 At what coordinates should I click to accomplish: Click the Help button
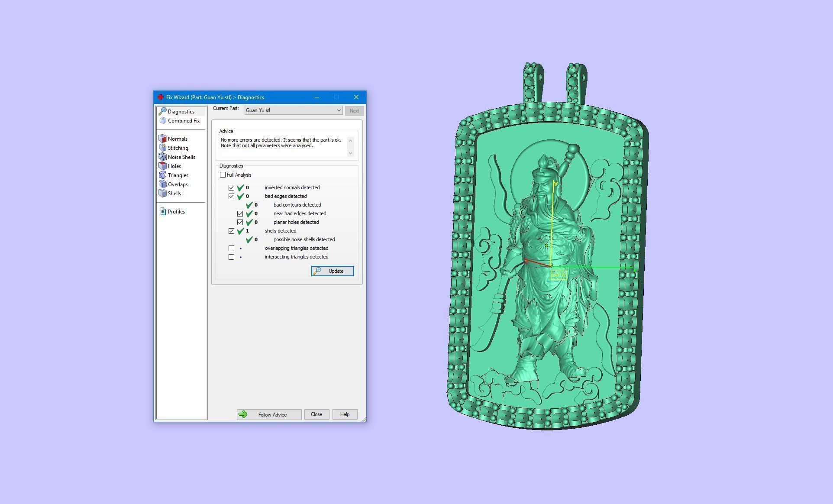tap(345, 414)
